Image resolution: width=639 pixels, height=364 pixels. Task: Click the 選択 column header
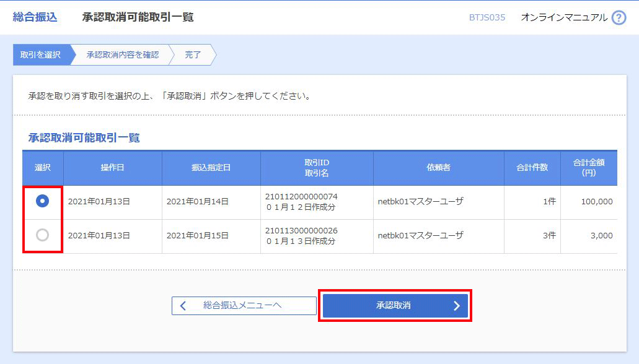tap(43, 168)
